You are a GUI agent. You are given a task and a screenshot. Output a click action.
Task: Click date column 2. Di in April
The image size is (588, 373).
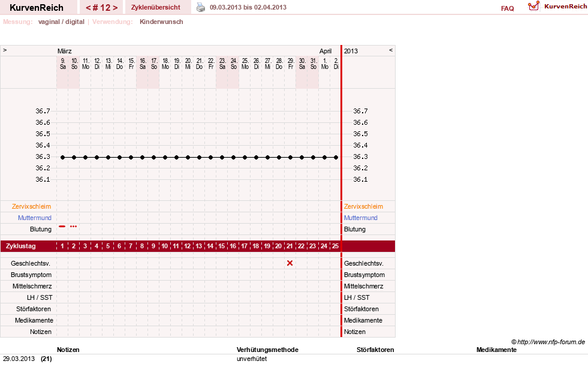click(336, 64)
